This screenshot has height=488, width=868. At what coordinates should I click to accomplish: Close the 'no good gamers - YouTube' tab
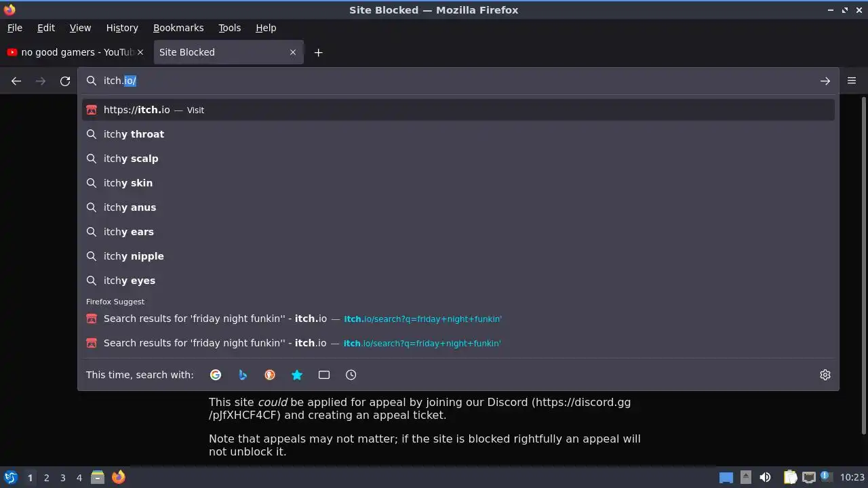[x=140, y=52]
